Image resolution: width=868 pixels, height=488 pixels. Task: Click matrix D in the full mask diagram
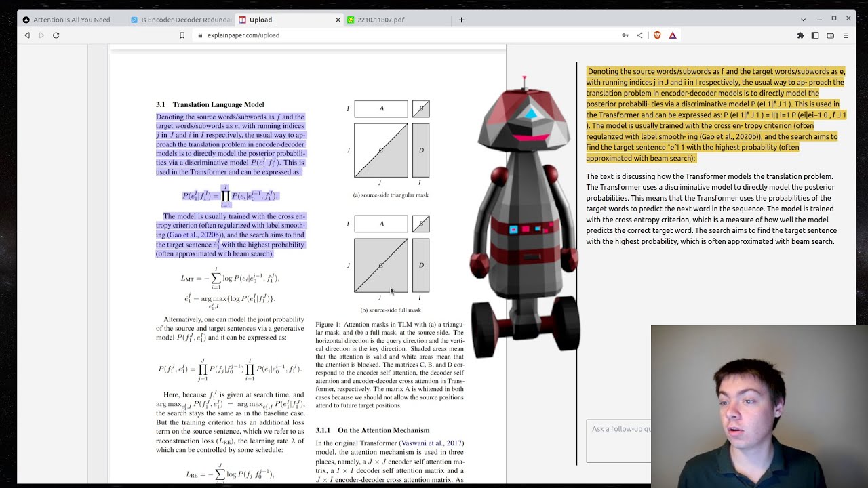420,265
